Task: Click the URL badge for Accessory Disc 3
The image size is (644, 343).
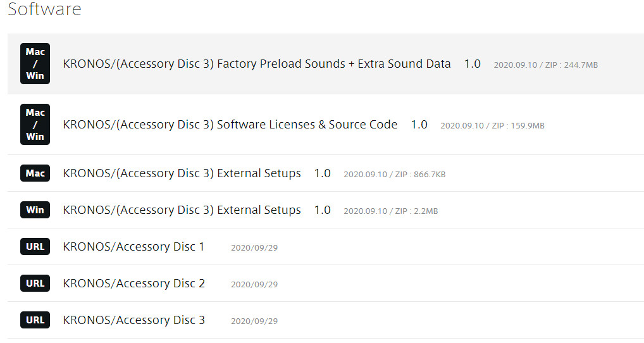Action: tap(35, 320)
